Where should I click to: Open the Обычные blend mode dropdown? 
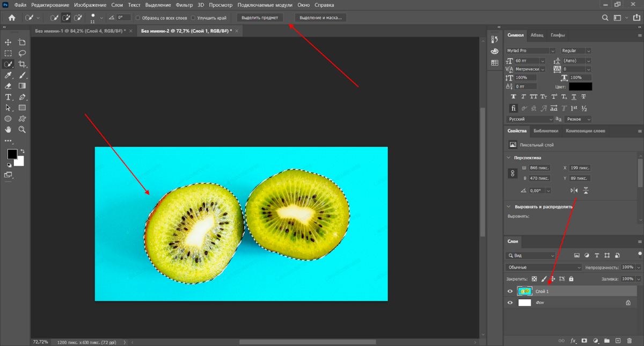544,267
